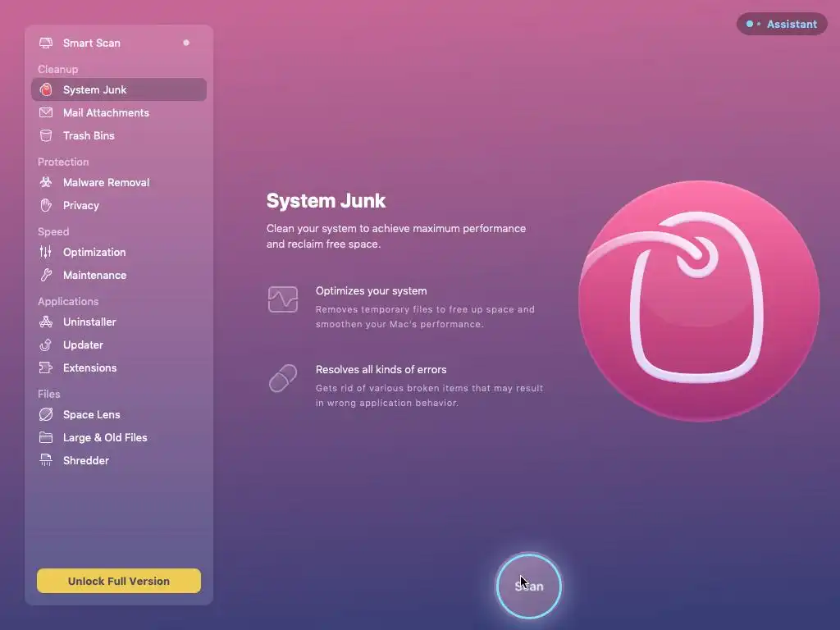Click the Cleanup section label
Viewport: 840px width, 630px height.
pyautogui.click(x=58, y=69)
